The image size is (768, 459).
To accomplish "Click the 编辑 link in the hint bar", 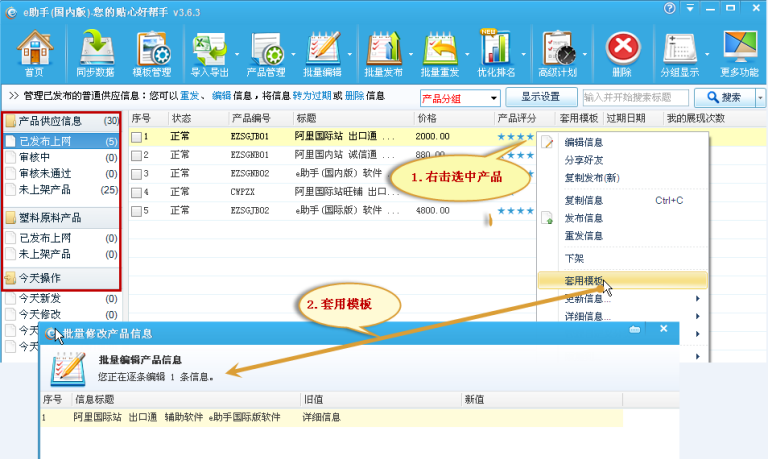I will coord(221,96).
